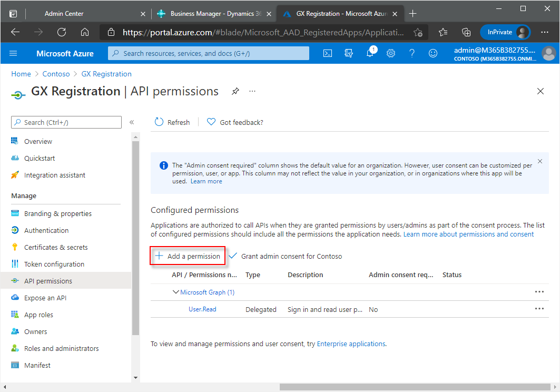Click Add a permission
This screenshot has width=560, height=392.
point(187,256)
